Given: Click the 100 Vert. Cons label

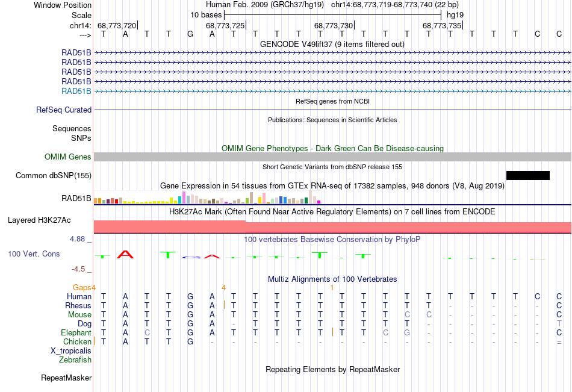Looking at the screenshot, I should point(34,254).
